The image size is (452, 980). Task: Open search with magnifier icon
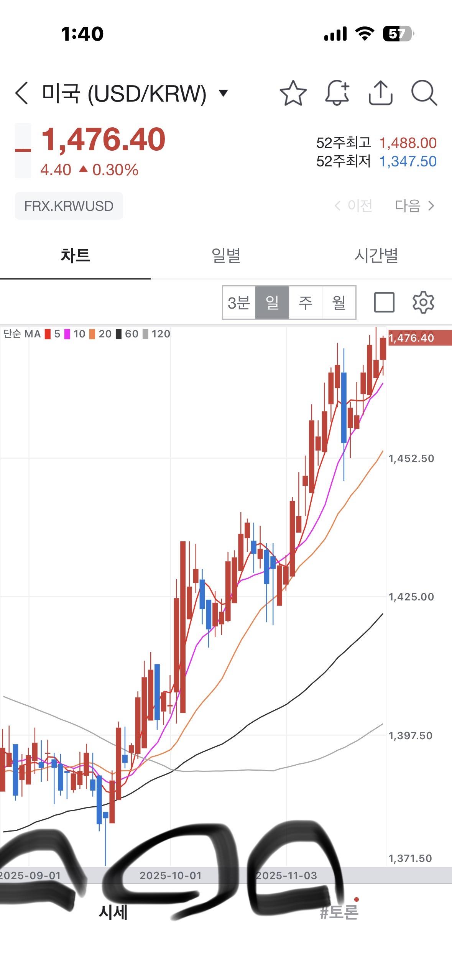pos(424,93)
